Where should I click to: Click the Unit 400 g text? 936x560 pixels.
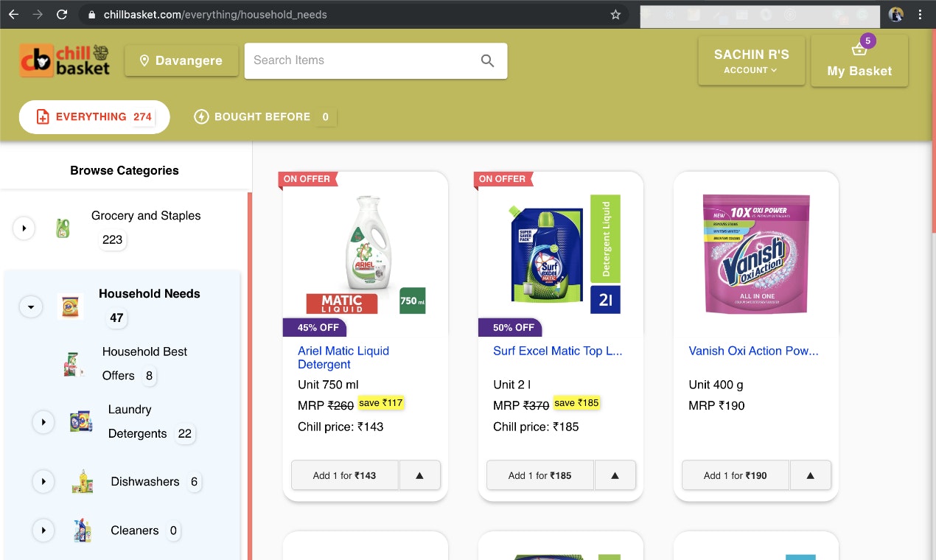[716, 385]
